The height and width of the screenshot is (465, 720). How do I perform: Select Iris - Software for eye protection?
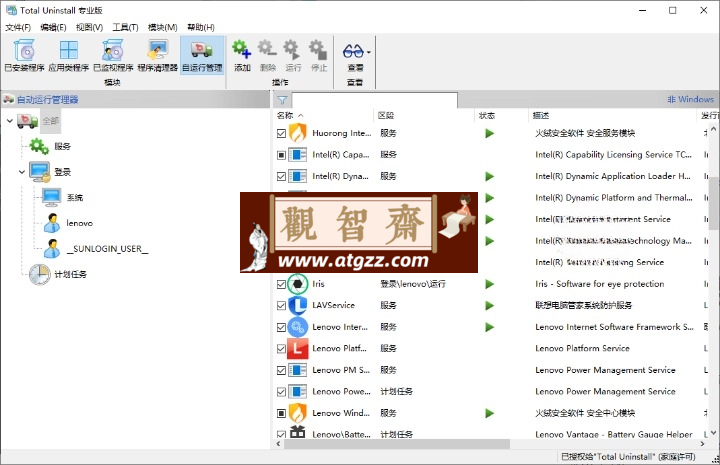coord(599,284)
